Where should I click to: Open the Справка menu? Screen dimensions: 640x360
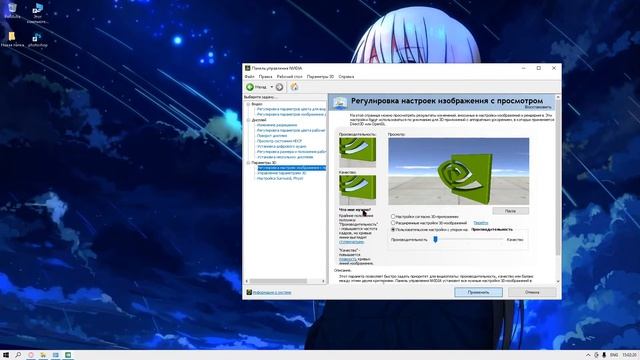click(x=346, y=77)
